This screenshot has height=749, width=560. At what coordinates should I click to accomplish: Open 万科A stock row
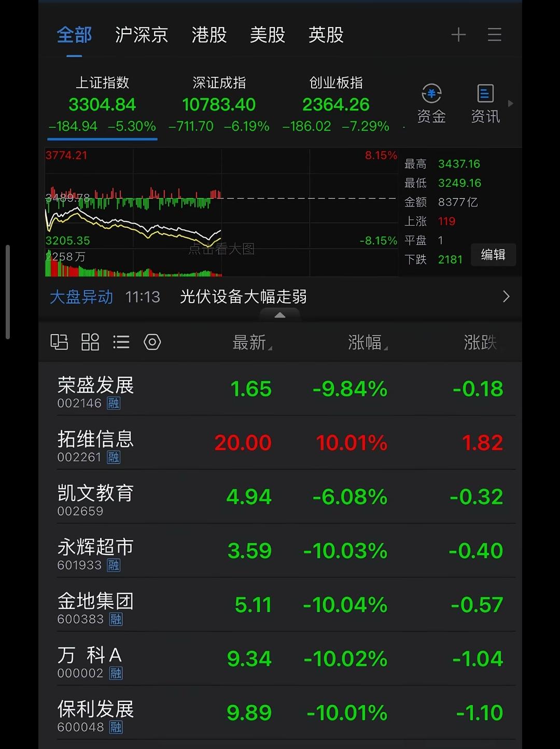280,659
